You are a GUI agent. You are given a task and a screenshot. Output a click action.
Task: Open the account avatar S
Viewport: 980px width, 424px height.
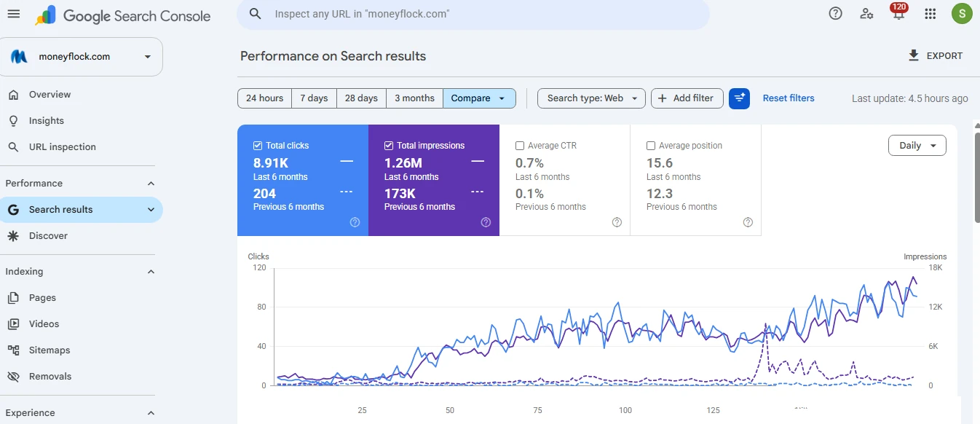962,14
